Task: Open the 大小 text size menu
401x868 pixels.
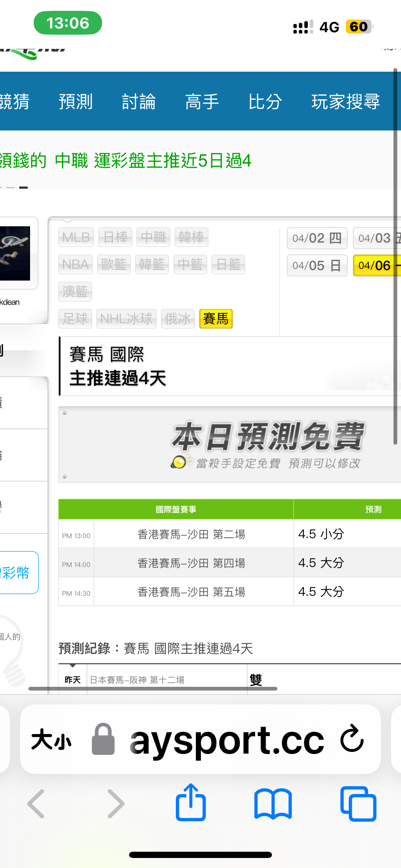Action: [x=51, y=740]
